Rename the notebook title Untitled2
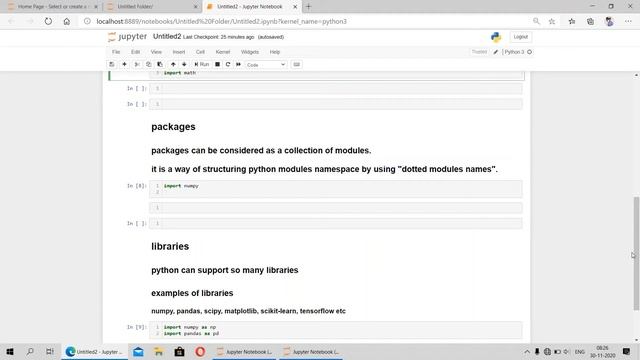This screenshot has height=360, width=640. (x=167, y=36)
